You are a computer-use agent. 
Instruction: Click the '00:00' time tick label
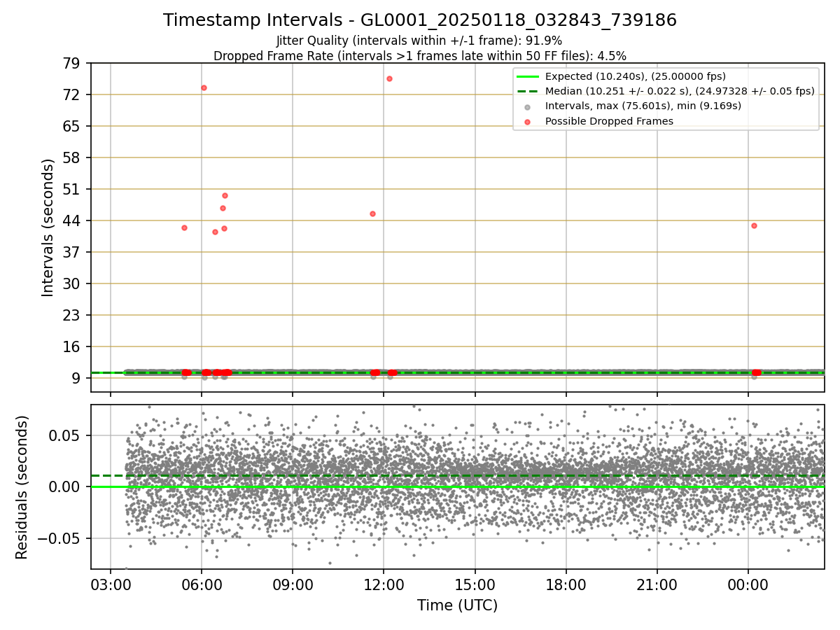[748, 584]
